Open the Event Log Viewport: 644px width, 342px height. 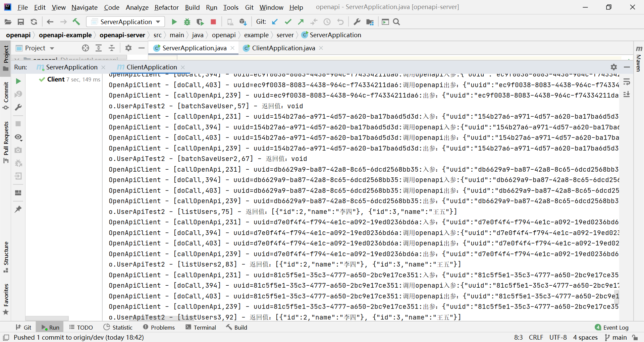(x=612, y=327)
